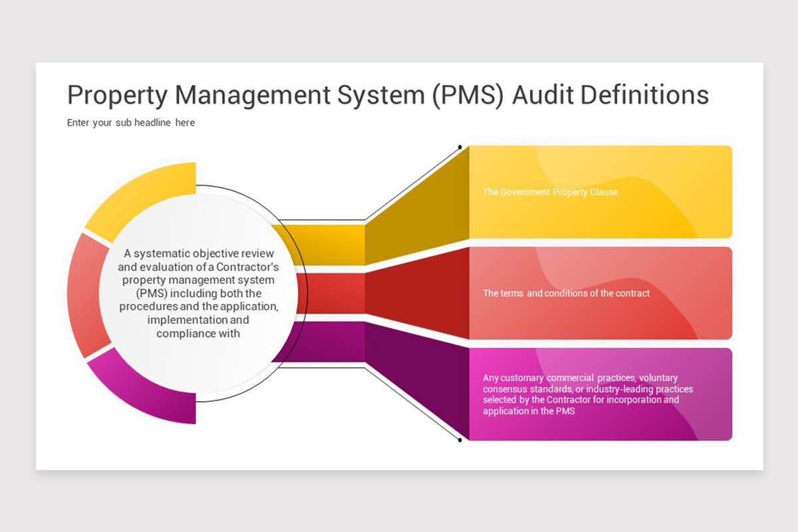The image size is (798, 532).
Task: Select the circle text describing the systematic objective review
Action: point(198,293)
